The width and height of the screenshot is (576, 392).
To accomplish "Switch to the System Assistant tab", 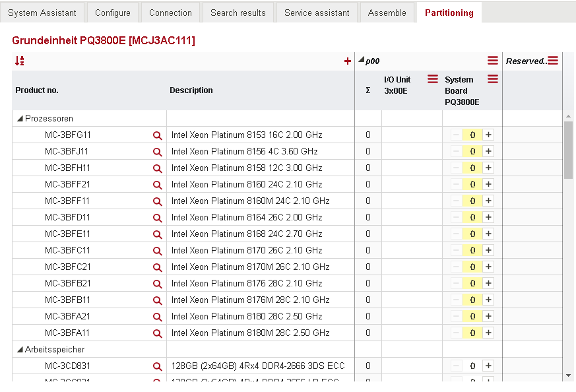I will (x=42, y=13).
